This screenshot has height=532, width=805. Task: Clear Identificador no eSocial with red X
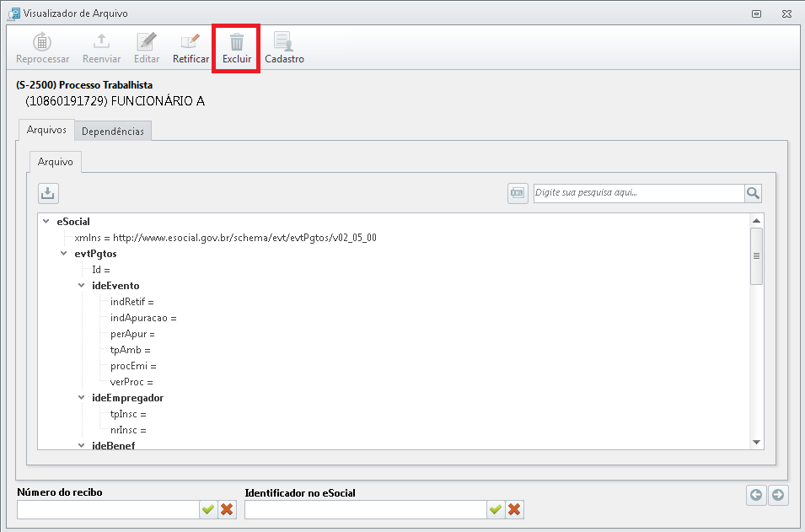[x=514, y=509]
